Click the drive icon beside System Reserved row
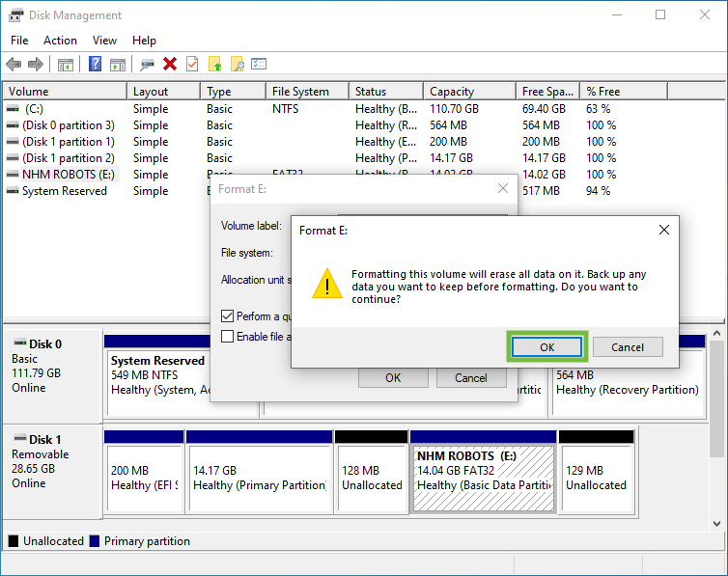Image resolution: width=728 pixels, height=576 pixels. (13, 191)
